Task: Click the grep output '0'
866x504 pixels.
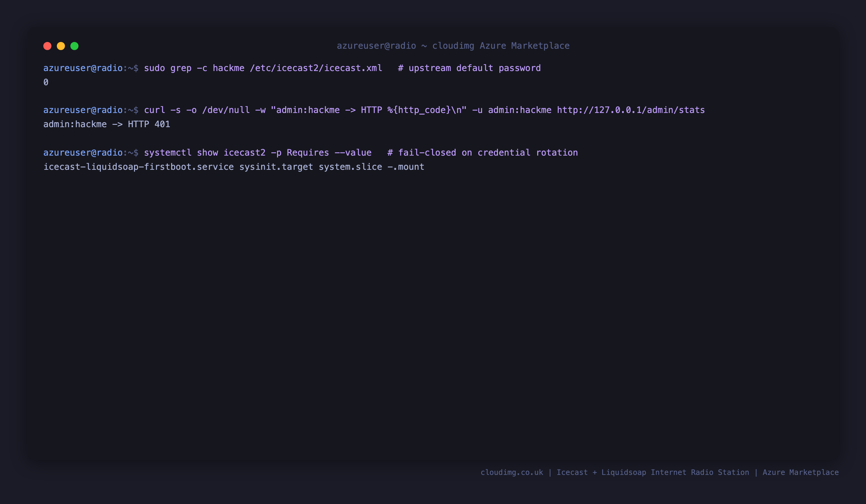Action: [x=46, y=83]
